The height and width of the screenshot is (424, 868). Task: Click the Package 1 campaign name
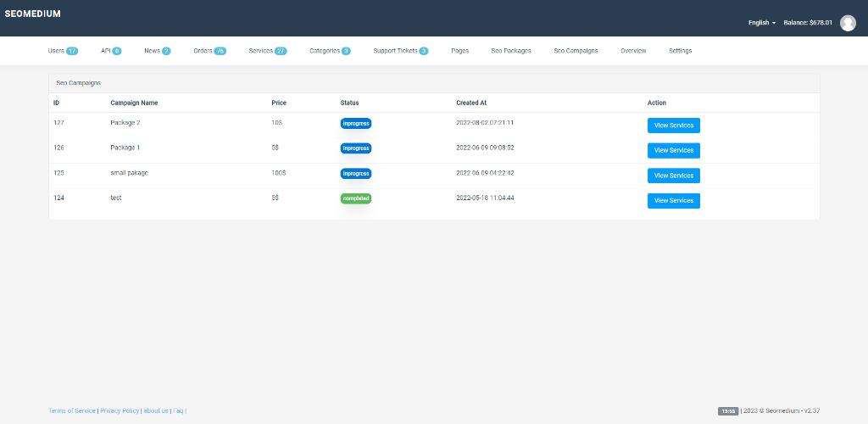point(125,148)
